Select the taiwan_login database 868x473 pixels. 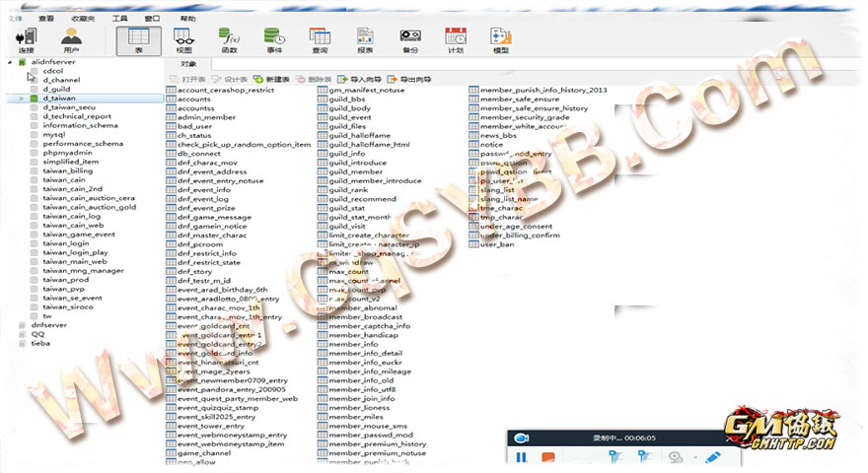tap(66, 243)
